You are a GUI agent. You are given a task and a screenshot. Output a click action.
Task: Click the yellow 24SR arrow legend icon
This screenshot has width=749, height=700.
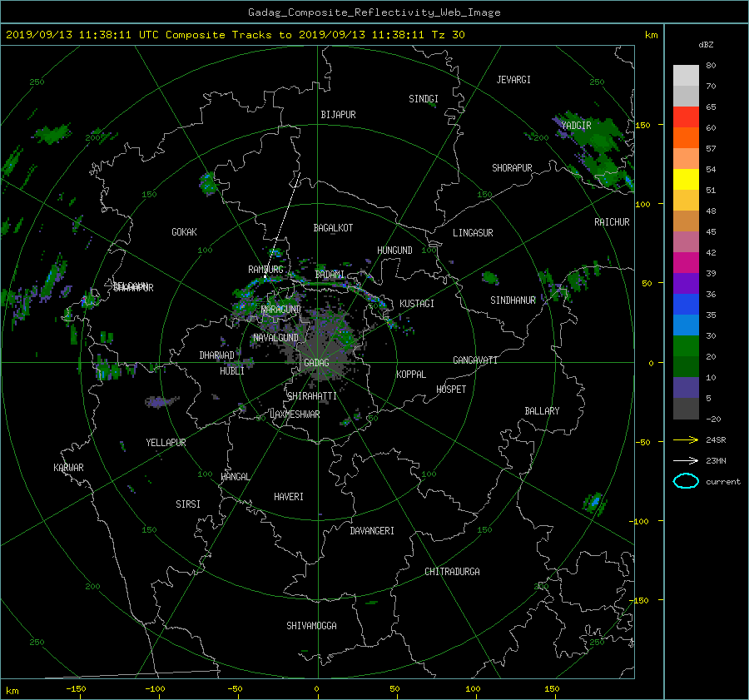coord(686,439)
